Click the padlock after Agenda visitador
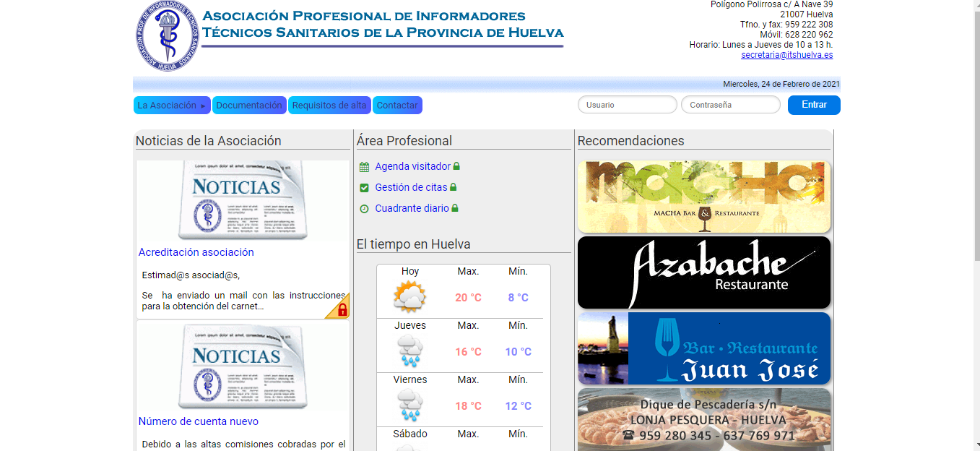980x451 pixels. click(x=456, y=166)
